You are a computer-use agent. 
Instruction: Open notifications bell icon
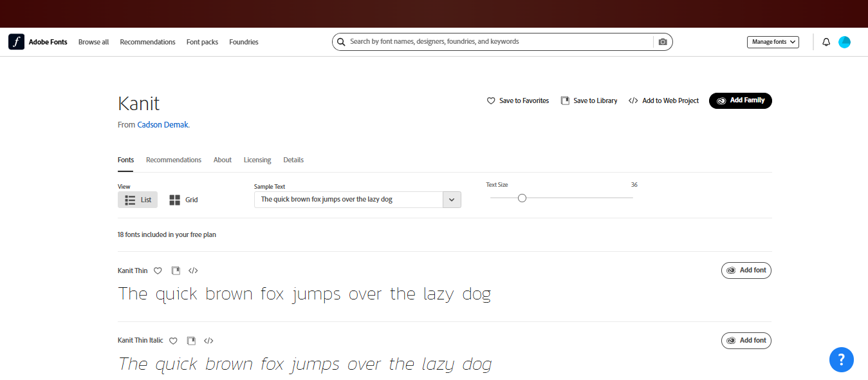[x=826, y=42]
